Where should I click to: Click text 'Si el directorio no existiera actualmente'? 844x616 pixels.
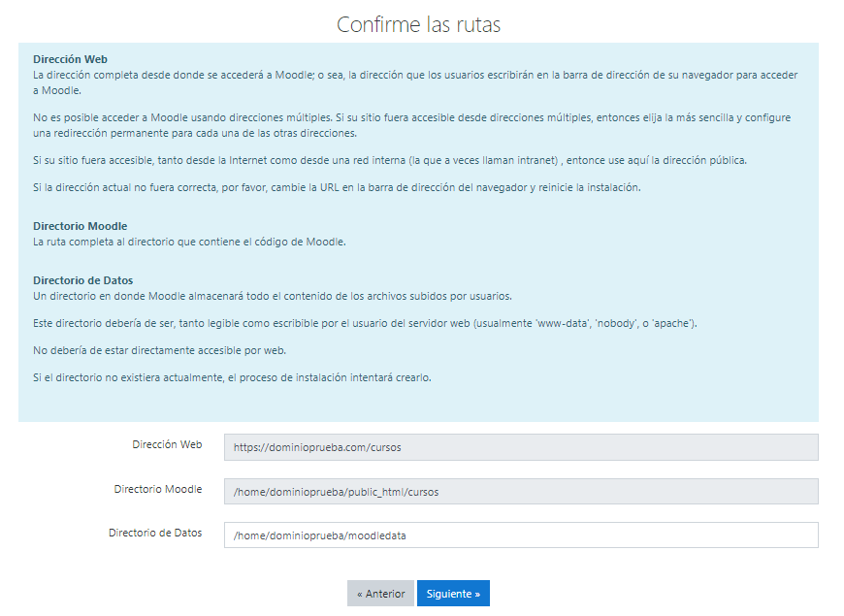[127, 377]
